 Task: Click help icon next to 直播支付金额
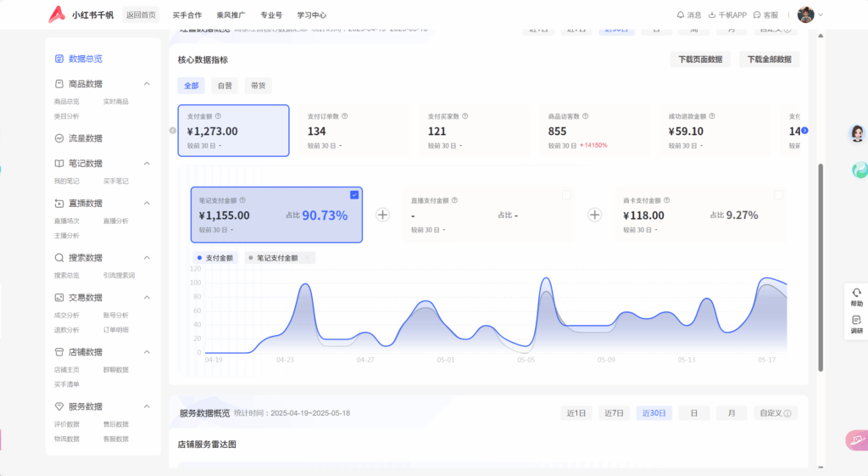[x=454, y=200]
